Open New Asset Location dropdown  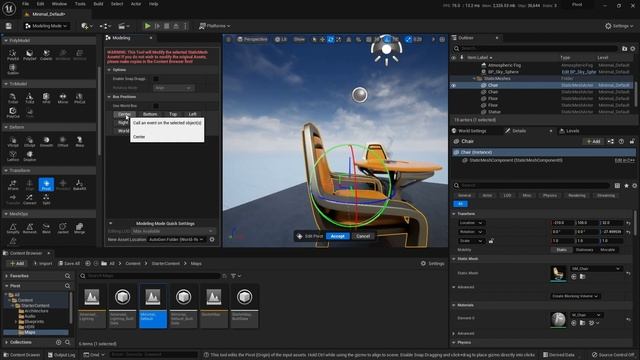tap(177, 240)
